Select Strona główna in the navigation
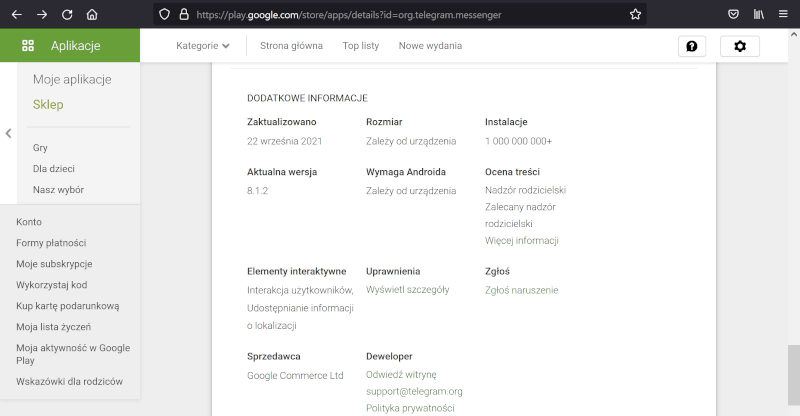This screenshot has width=800, height=416. 291,46
